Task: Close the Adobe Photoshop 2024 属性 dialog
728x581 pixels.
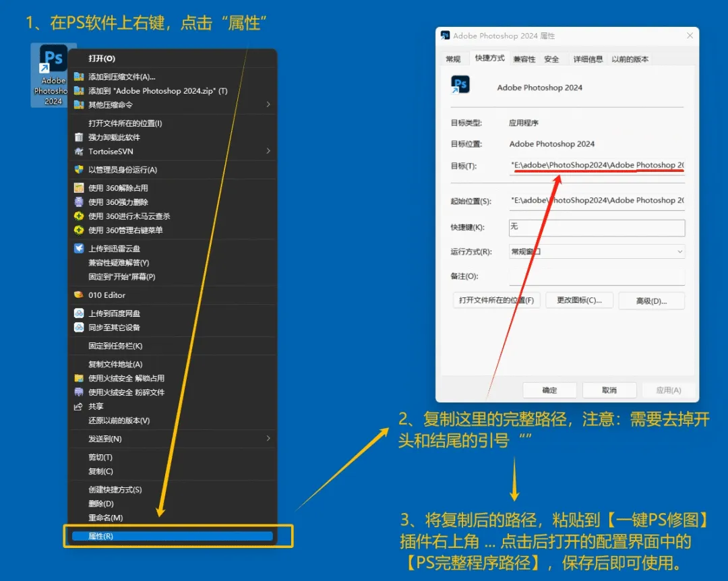Action: point(690,35)
